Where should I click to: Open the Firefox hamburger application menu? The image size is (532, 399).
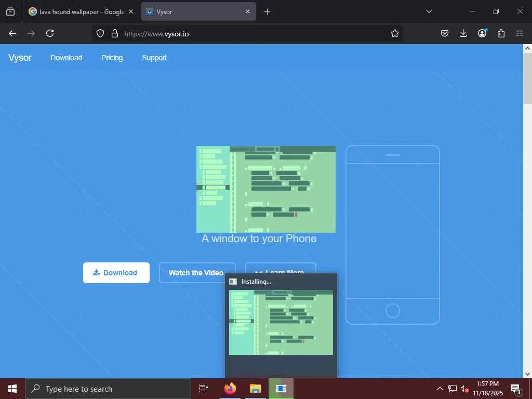(x=520, y=33)
